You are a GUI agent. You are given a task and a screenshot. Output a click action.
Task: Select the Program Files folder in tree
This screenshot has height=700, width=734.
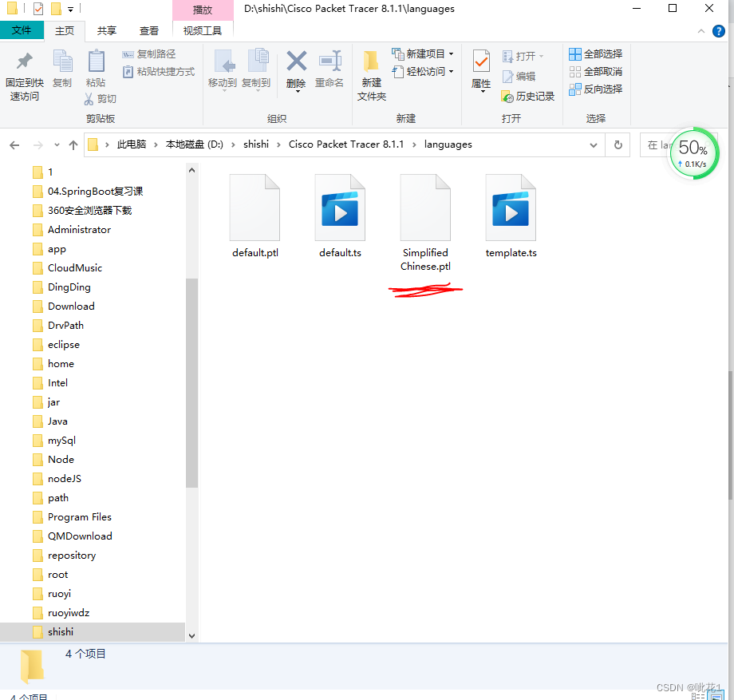(80, 517)
